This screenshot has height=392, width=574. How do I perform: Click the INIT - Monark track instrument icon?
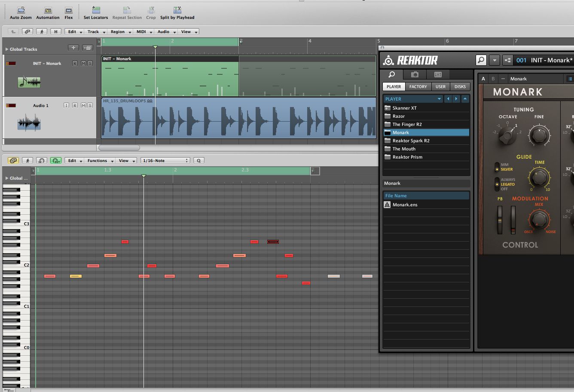pyautogui.click(x=29, y=82)
